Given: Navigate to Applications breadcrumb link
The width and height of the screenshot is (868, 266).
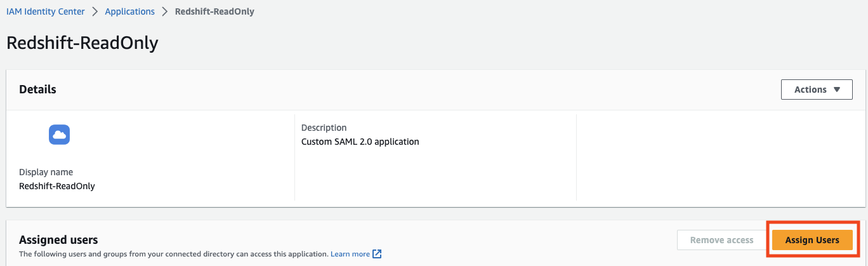Looking at the screenshot, I should [129, 11].
